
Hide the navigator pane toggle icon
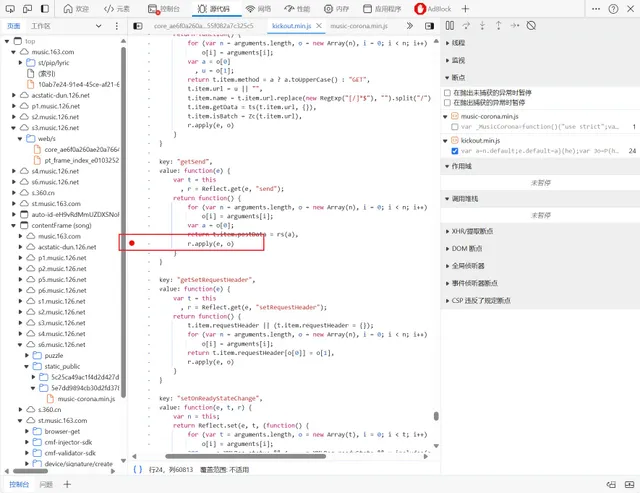tap(138, 26)
